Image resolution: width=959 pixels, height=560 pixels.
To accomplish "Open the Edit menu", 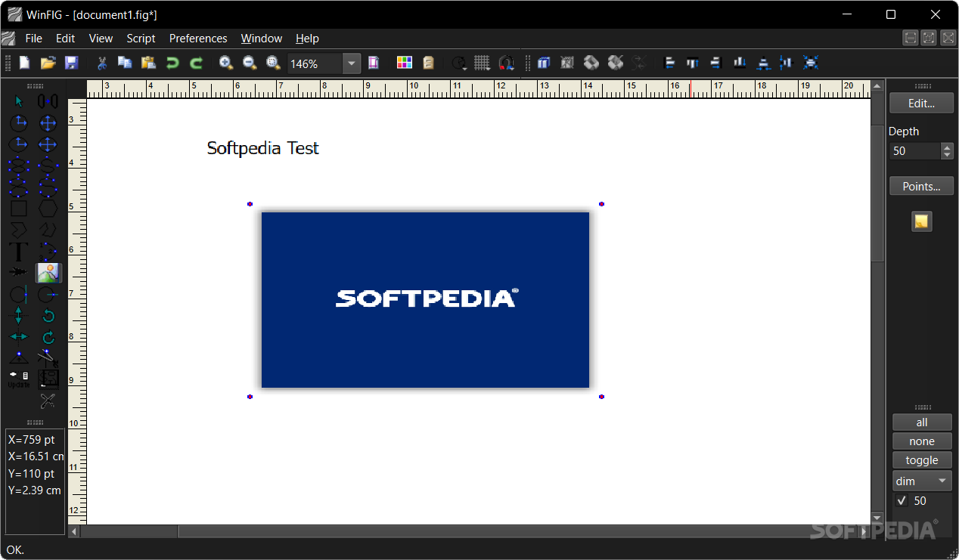I will 66,39.
